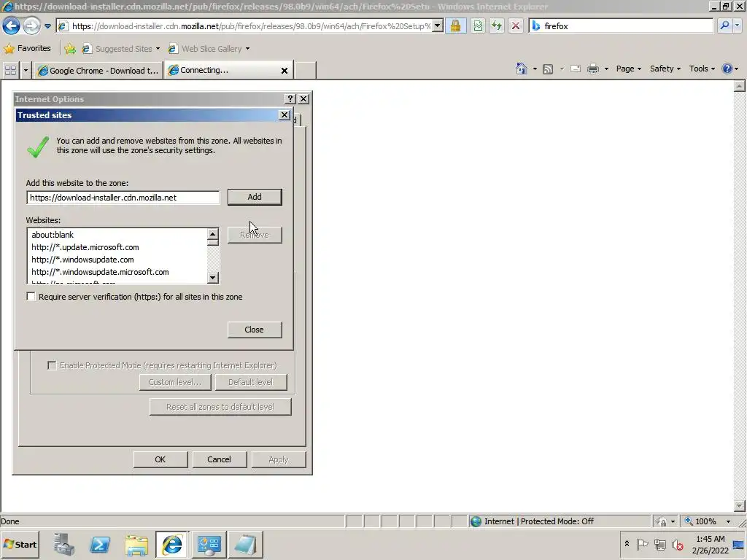This screenshot has width=747, height=560.
Task: Show hidden tray icons arrow
Action: (627, 543)
